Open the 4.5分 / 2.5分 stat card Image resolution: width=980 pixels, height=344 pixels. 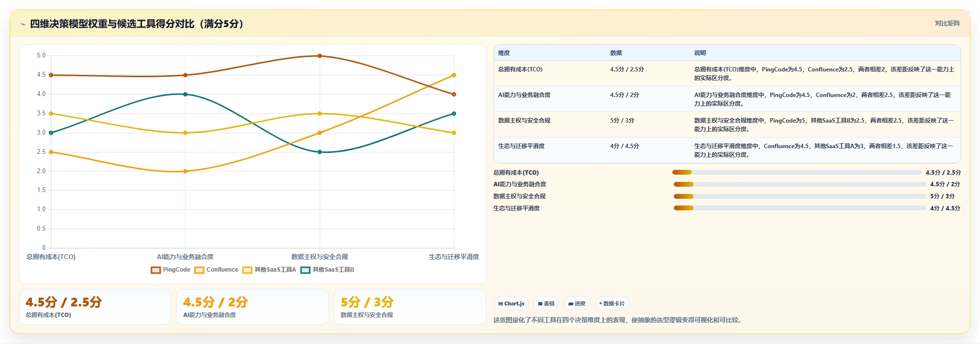95,307
